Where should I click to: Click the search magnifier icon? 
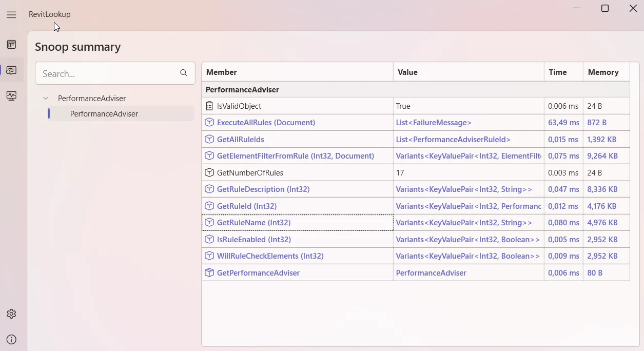(x=184, y=73)
